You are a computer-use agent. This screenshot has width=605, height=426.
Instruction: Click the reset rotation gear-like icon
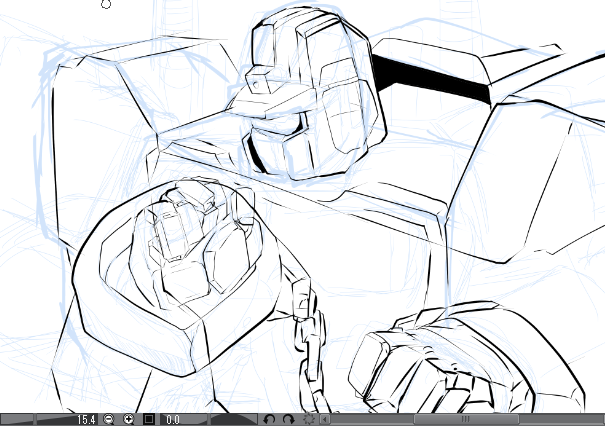(x=308, y=419)
